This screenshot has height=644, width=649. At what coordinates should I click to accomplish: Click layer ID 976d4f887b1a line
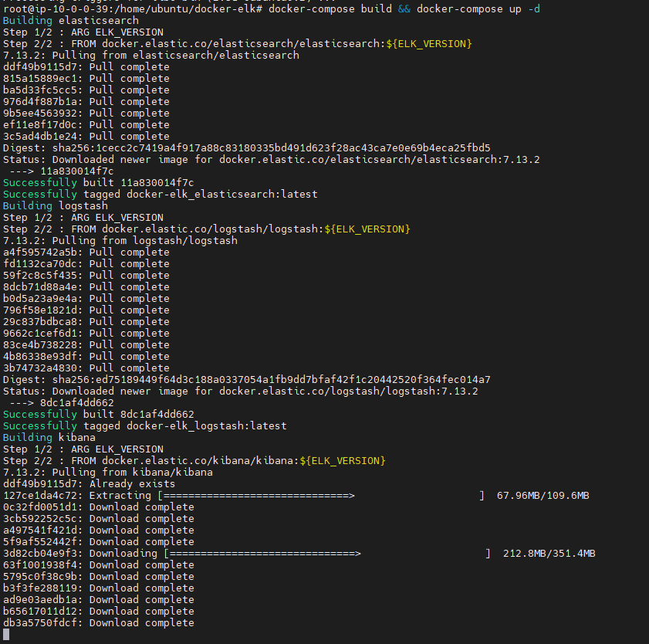click(86, 101)
